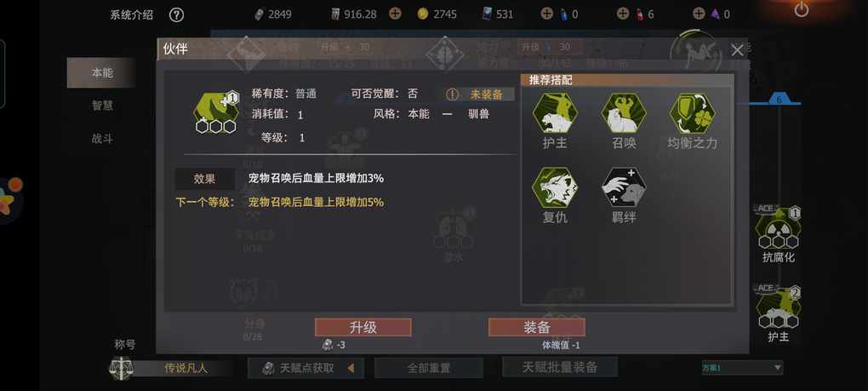Choose the 均衡之力 clover shield icon
868x391 pixels.
pos(692,113)
